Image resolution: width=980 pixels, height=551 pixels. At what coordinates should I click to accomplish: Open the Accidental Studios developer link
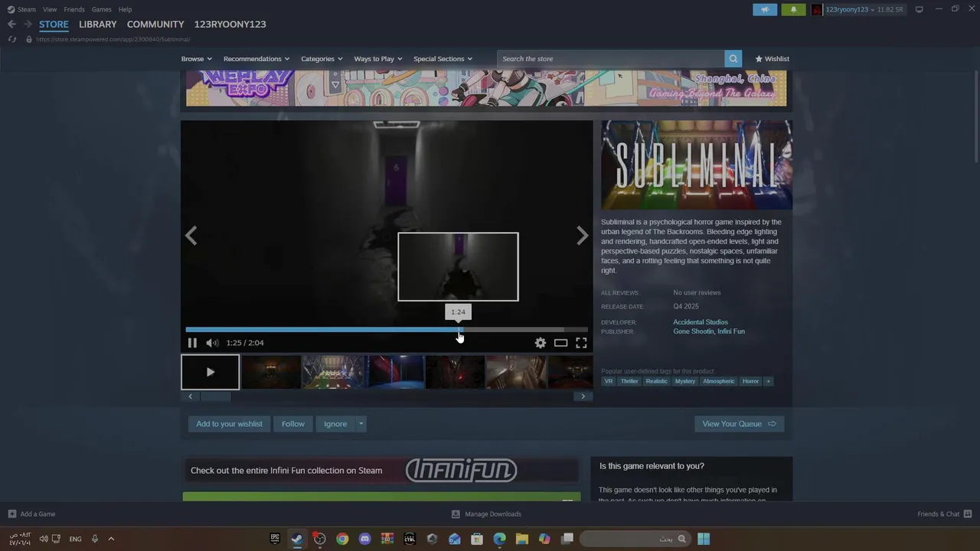(701, 322)
